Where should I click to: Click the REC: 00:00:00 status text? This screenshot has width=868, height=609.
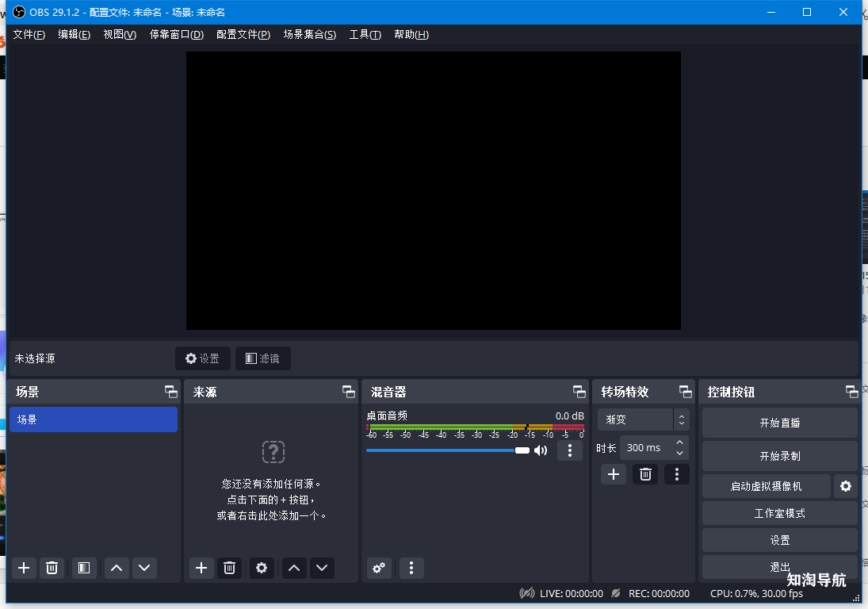pos(659,593)
